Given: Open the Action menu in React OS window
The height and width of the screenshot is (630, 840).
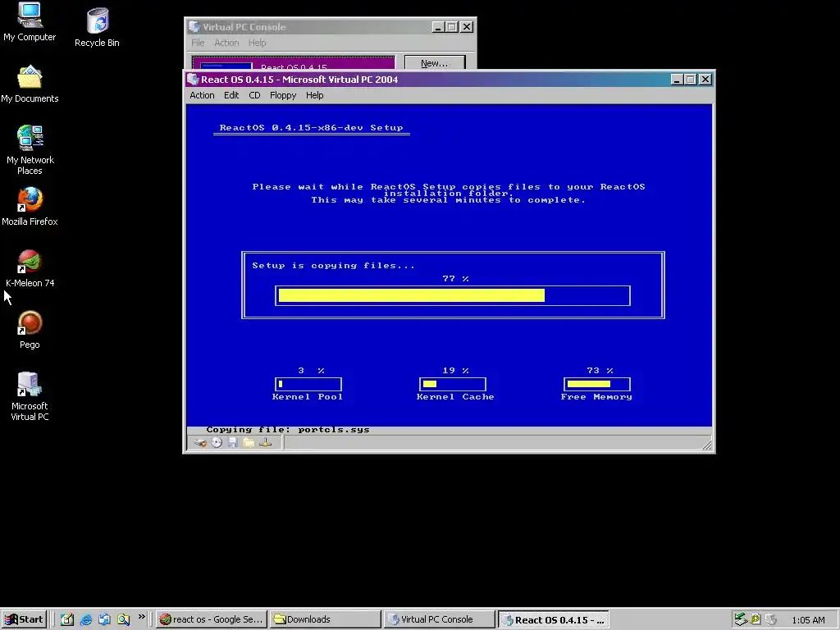Looking at the screenshot, I should [202, 95].
